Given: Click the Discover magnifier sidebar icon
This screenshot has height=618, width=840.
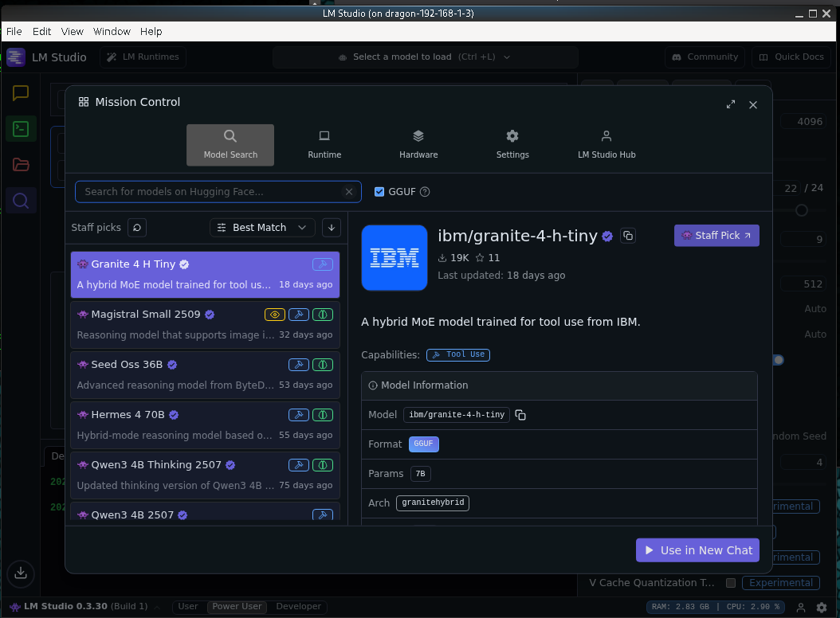Looking at the screenshot, I should [x=21, y=201].
